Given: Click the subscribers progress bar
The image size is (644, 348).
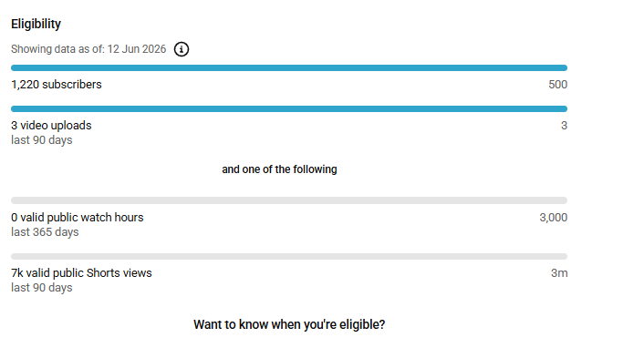Looking at the screenshot, I should pyautogui.click(x=289, y=67).
